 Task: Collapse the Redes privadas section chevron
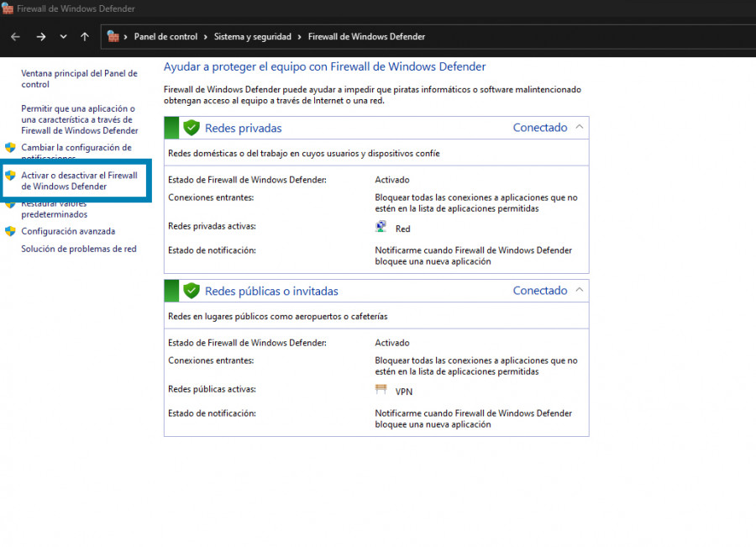579,128
